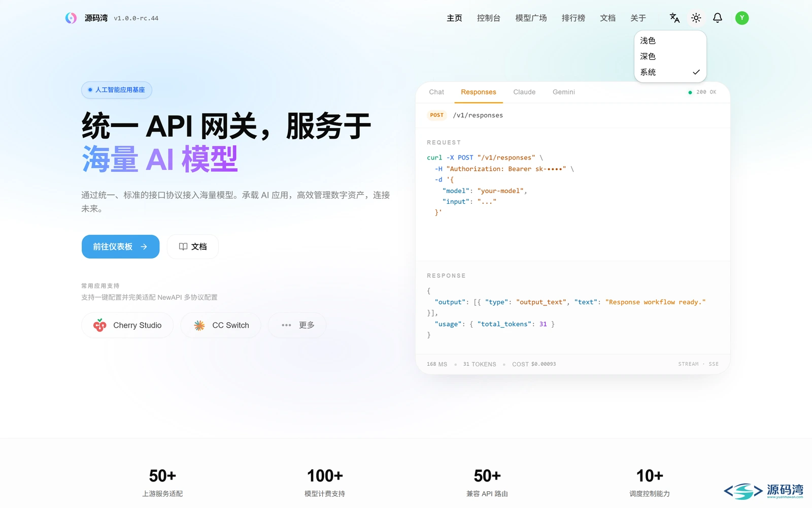
Task: Open the language translation switcher
Action: click(x=674, y=18)
